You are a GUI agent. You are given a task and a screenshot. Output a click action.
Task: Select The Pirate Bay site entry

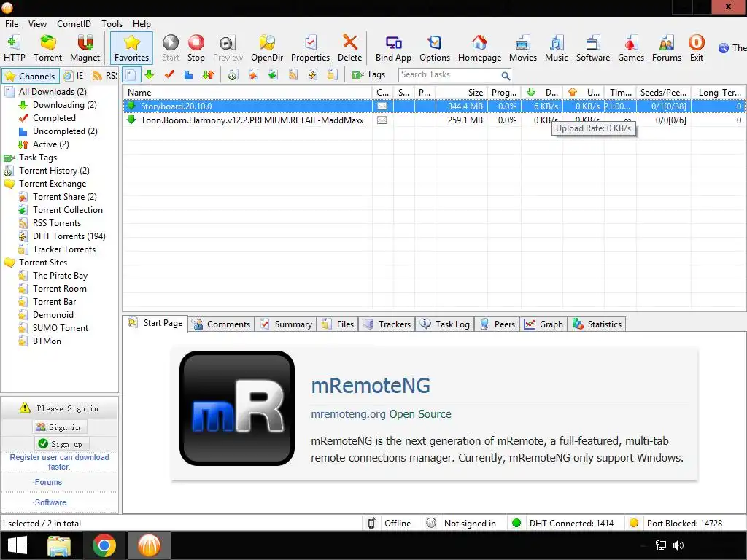[x=60, y=276]
